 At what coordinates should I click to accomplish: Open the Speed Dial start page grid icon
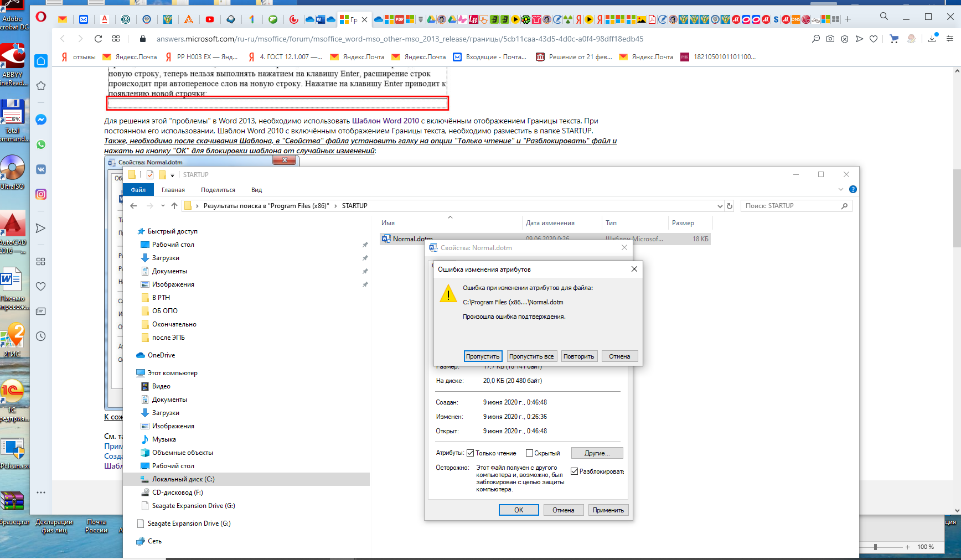[x=116, y=39]
